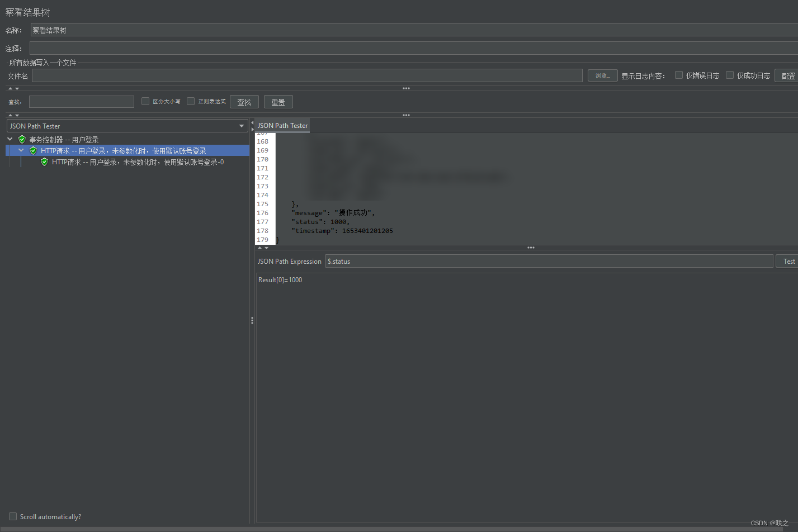This screenshot has height=532, width=798.
Task: Collapse the selected HTTP请求 tree node
Action: tap(21, 150)
